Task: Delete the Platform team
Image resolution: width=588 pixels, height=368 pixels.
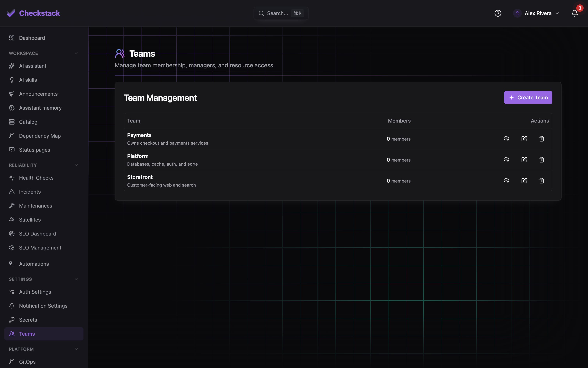Action: [x=542, y=160]
